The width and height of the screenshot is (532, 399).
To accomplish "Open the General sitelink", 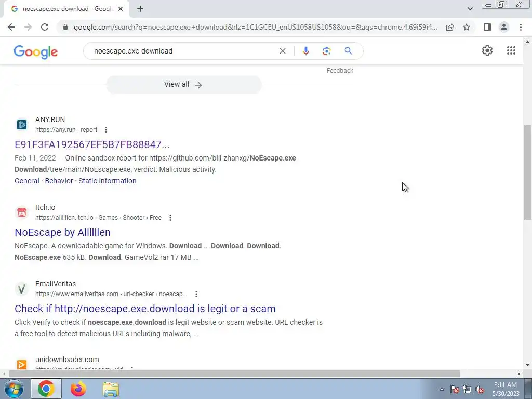I will 27,181.
